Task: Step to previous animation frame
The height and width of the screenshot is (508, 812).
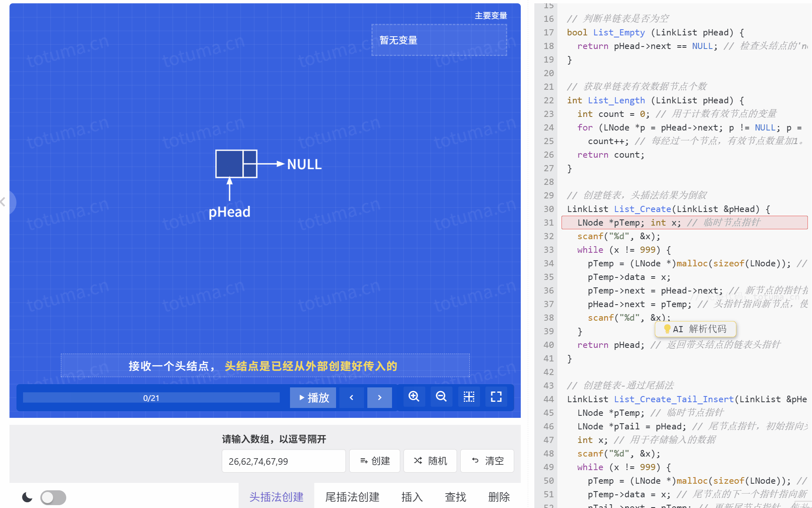Action: coord(351,397)
